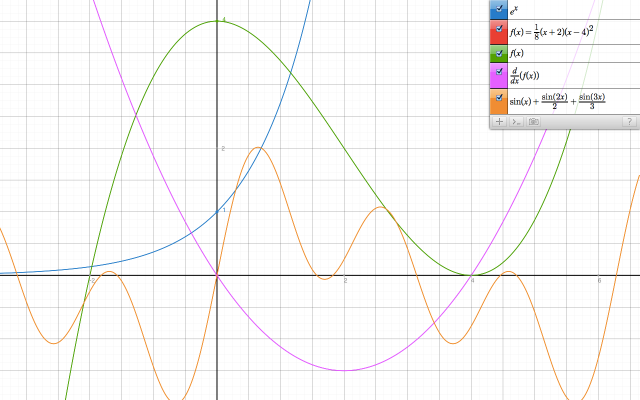This screenshot has height=400, width=640.
Task: Select the sin(x) + sin(2x)/2 + sin(3x)/3 expression
Action: click(557, 101)
